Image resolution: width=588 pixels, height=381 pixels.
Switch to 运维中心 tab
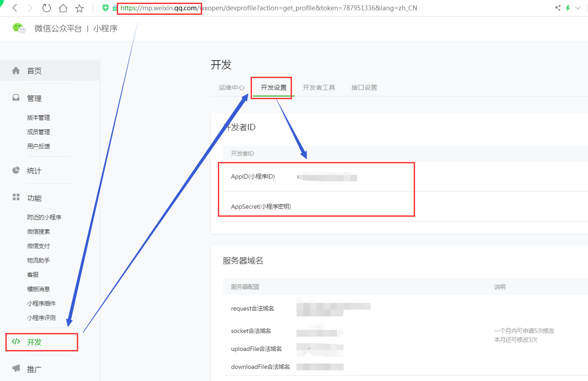pyautogui.click(x=231, y=88)
